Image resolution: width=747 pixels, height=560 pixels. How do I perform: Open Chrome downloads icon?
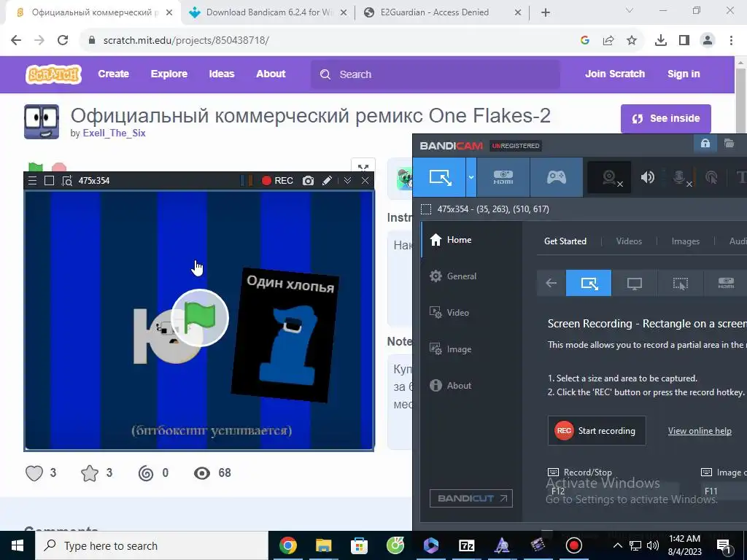(x=661, y=41)
